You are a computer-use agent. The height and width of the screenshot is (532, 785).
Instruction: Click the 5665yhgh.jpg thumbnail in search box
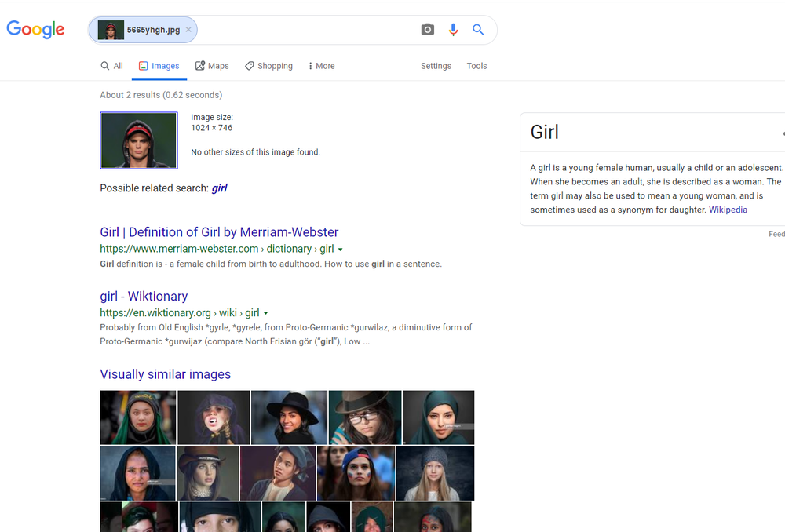111,30
